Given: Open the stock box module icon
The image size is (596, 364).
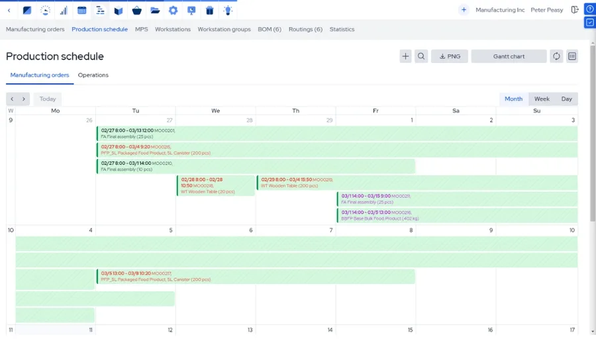Looking at the screenshot, I should [119, 11].
